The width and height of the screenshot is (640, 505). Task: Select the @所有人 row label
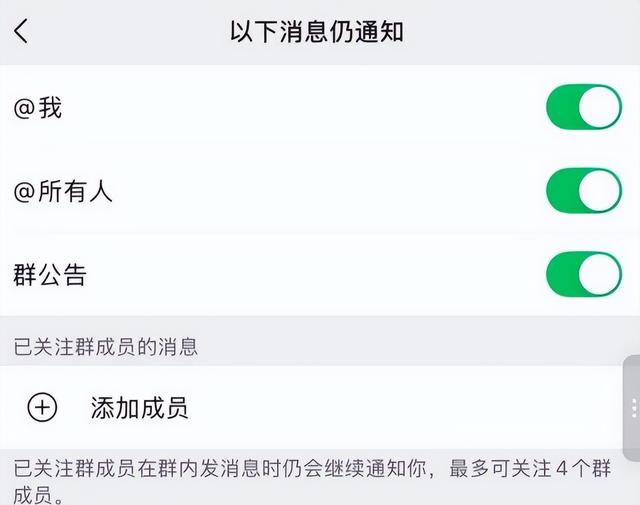[x=63, y=192]
